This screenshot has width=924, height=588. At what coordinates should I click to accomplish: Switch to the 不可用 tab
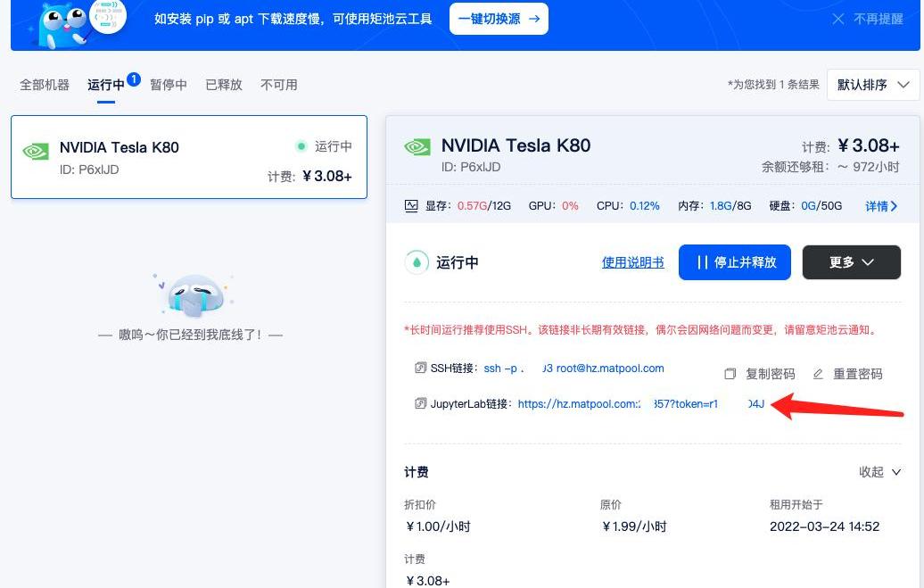coord(279,85)
